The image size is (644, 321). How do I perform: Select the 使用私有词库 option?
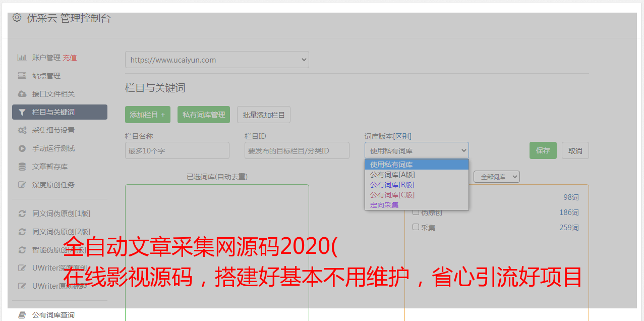click(417, 165)
